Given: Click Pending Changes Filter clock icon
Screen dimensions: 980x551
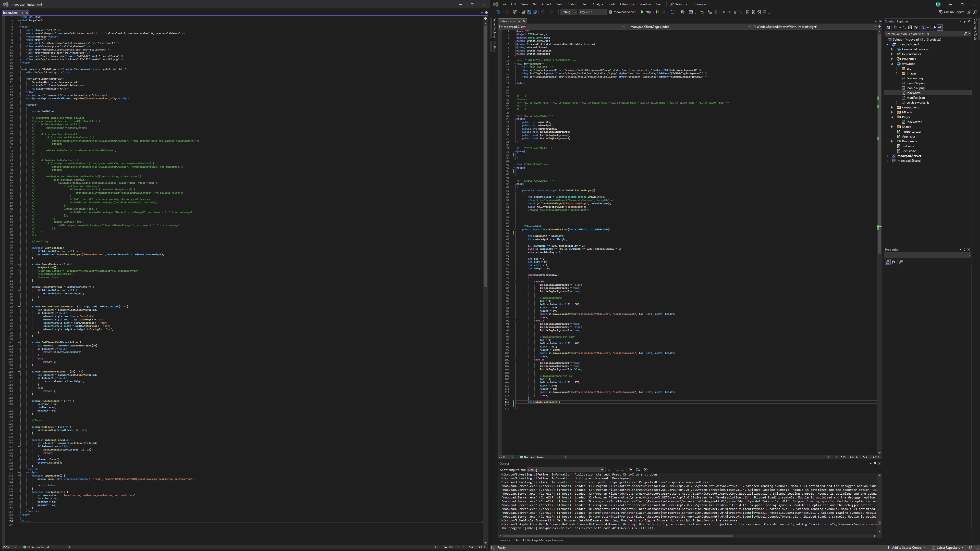Looking at the screenshot, I should [896, 28].
